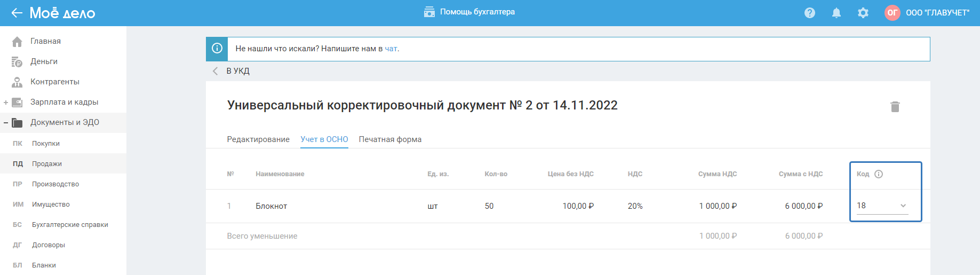Open Главная in the sidebar

(x=45, y=41)
